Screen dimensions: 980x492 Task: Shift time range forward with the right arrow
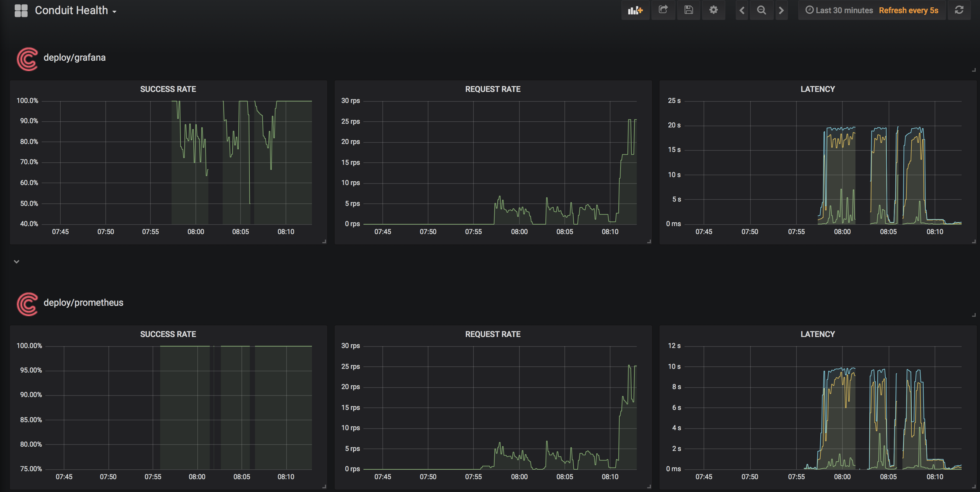pyautogui.click(x=781, y=10)
